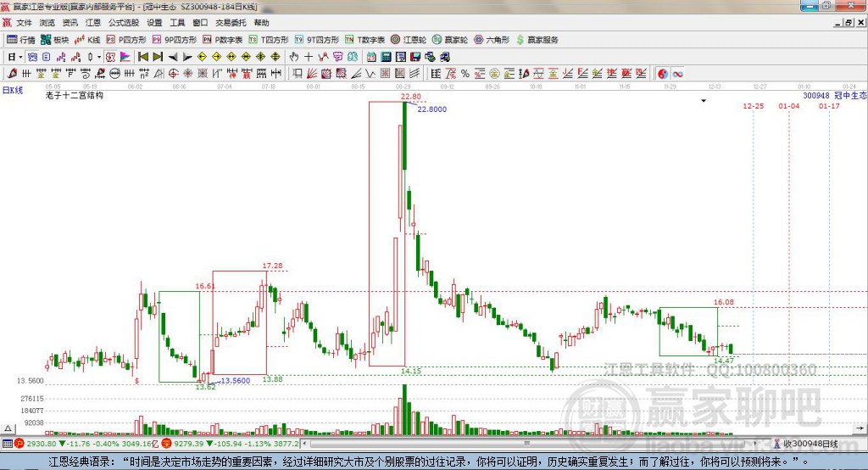Click the floppy disk save icon
Image resolution: width=868 pixels, height=470 pixels.
click(x=415, y=57)
